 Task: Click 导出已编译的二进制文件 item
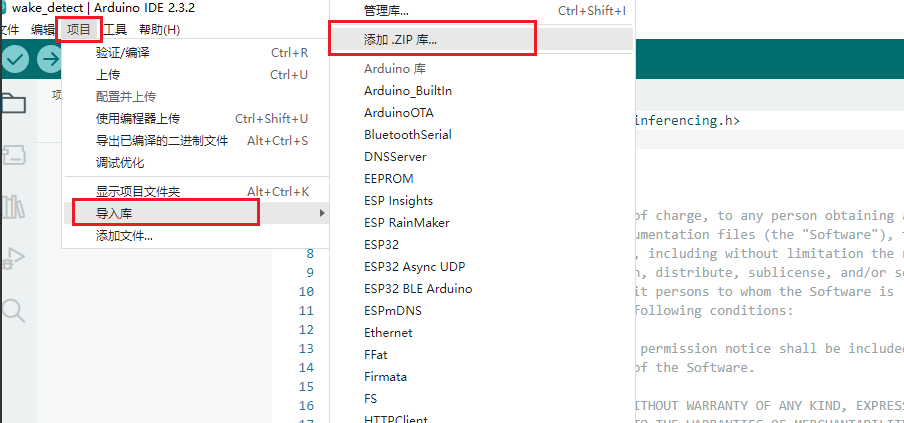coord(162,140)
